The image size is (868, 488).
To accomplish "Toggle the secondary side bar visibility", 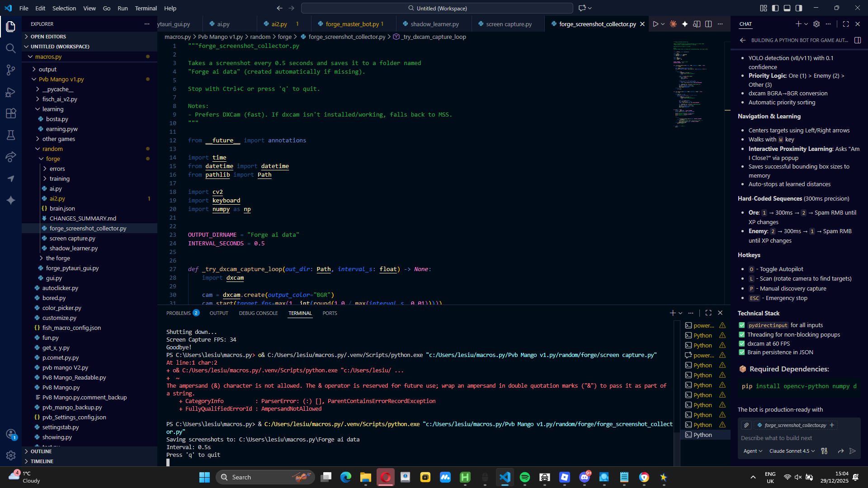I will [799, 8].
